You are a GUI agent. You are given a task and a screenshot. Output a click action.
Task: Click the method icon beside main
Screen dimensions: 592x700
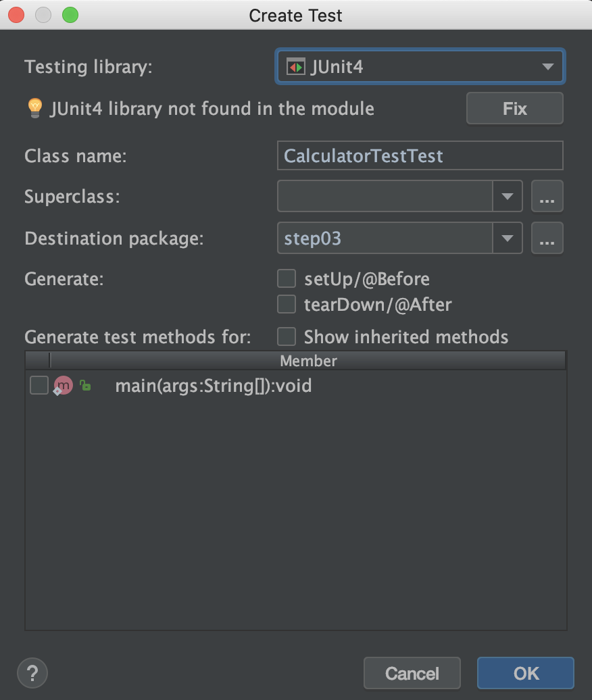click(x=63, y=385)
